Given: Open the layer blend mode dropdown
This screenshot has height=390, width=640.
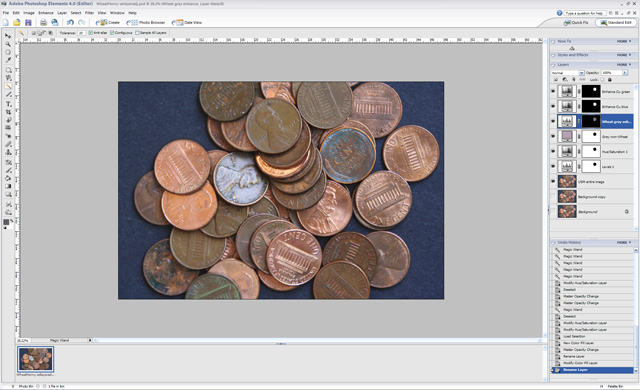Looking at the screenshot, I should 567,73.
